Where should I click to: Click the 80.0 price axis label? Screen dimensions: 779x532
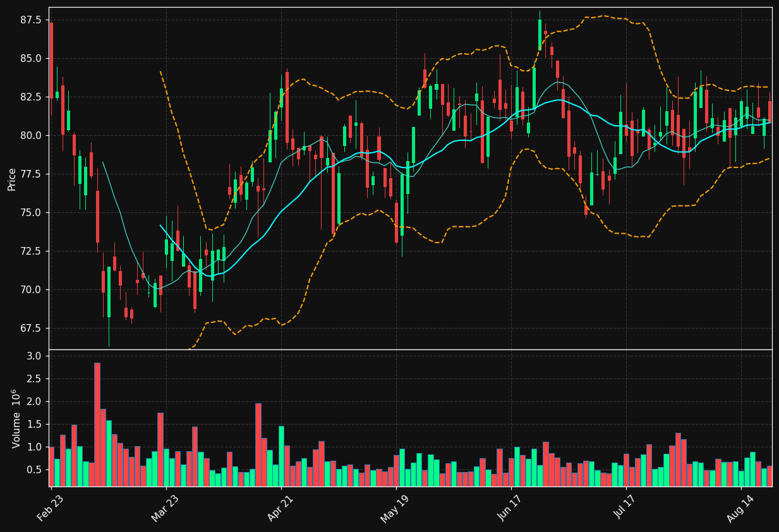coord(32,136)
